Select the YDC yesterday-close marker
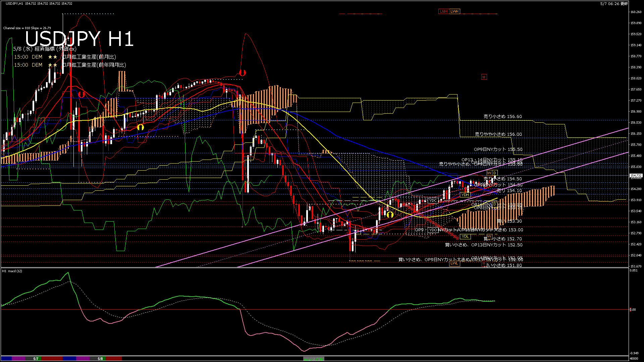 tap(433, 200)
